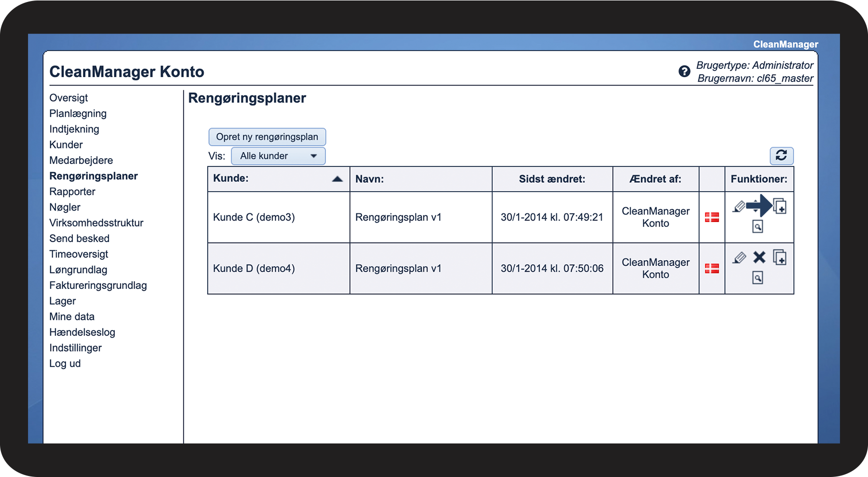
Task: Click Brugertype: Administrator text
Action: click(755, 65)
